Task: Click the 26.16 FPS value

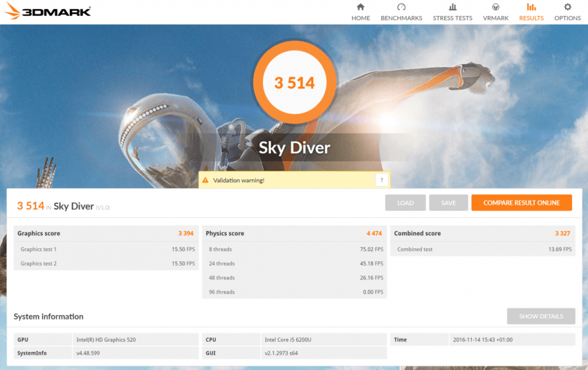Action: pyautogui.click(x=371, y=278)
